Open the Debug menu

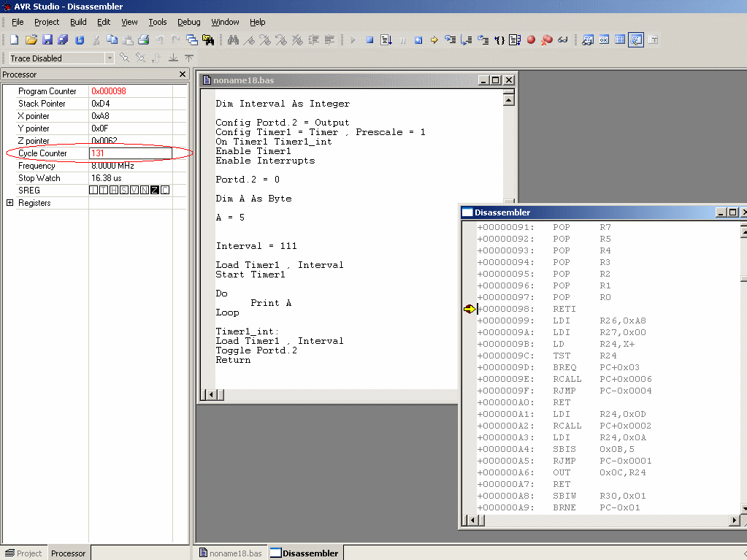188,22
